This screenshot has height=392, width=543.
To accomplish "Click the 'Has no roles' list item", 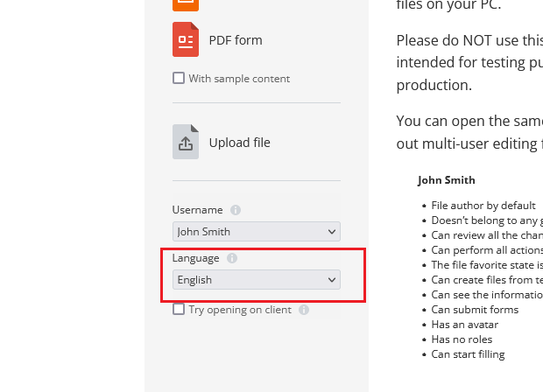I will (462, 339).
